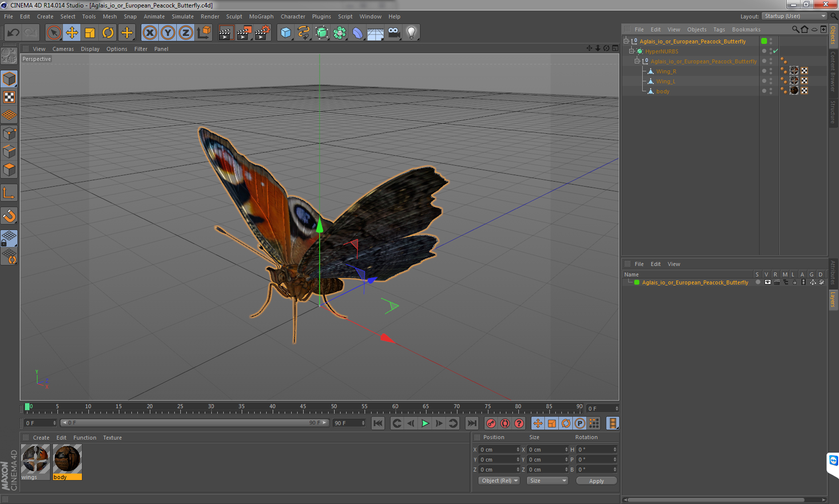This screenshot has height=504, width=839.
Task: Open Render Settings icon
Action: coord(262,33)
